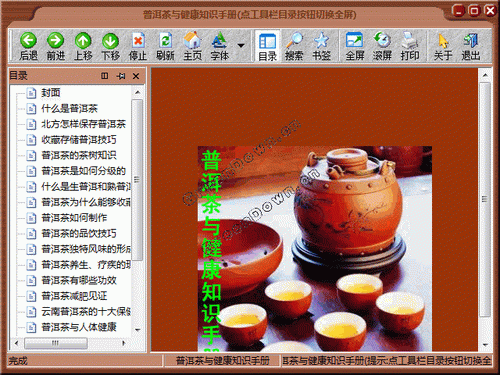Print the page using the 打印 icon

pyautogui.click(x=410, y=40)
